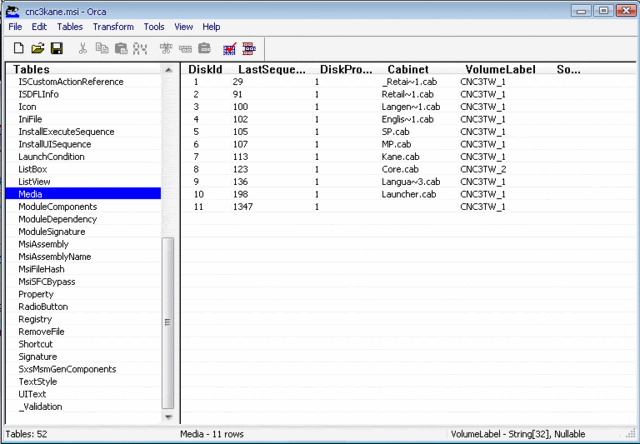The height and width of the screenshot is (444, 640).
Task: Select the ISCustomActionReference table
Action: [71, 82]
